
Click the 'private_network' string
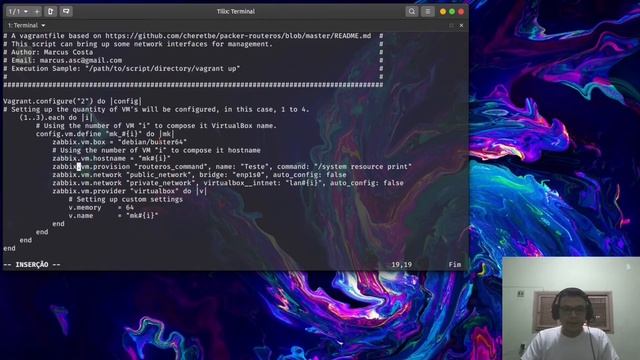point(160,183)
